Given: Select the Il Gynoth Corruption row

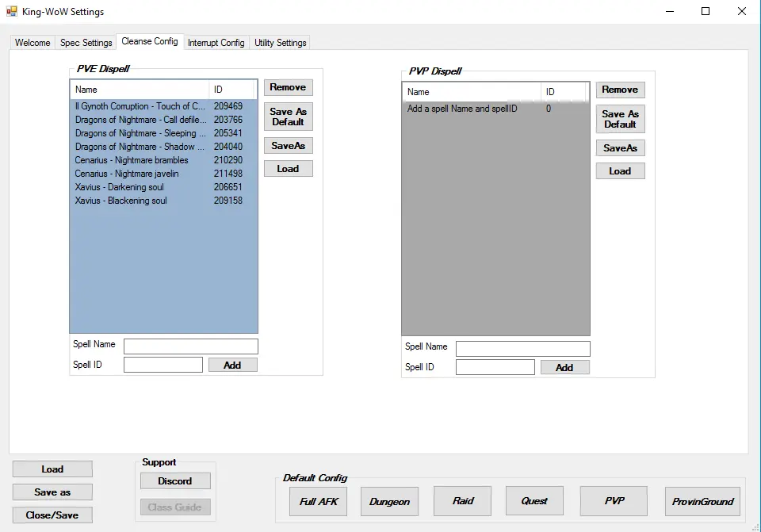Looking at the screenshot, I should 163,106.
